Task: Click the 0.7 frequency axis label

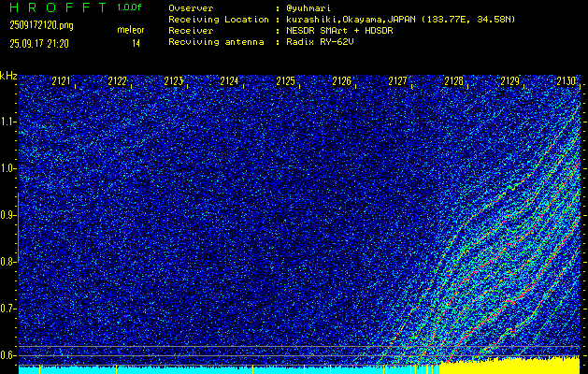Action: 7,309
